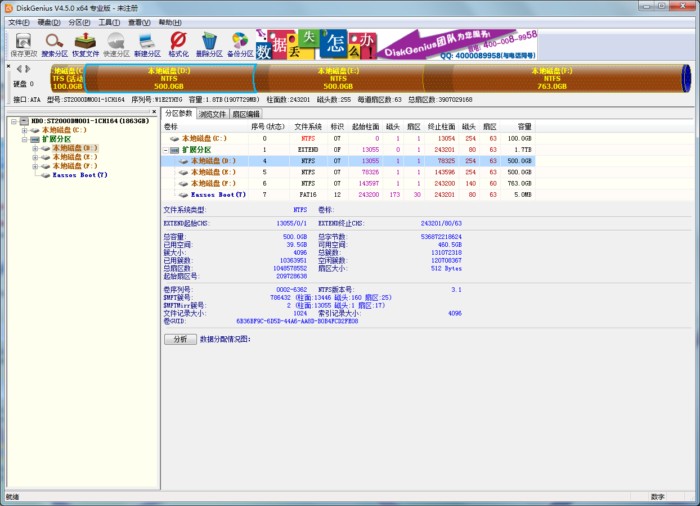700x506 pixels.
Task: Click the Delete Partition (删除分区) trash icon
Action: tap(209, 43)
